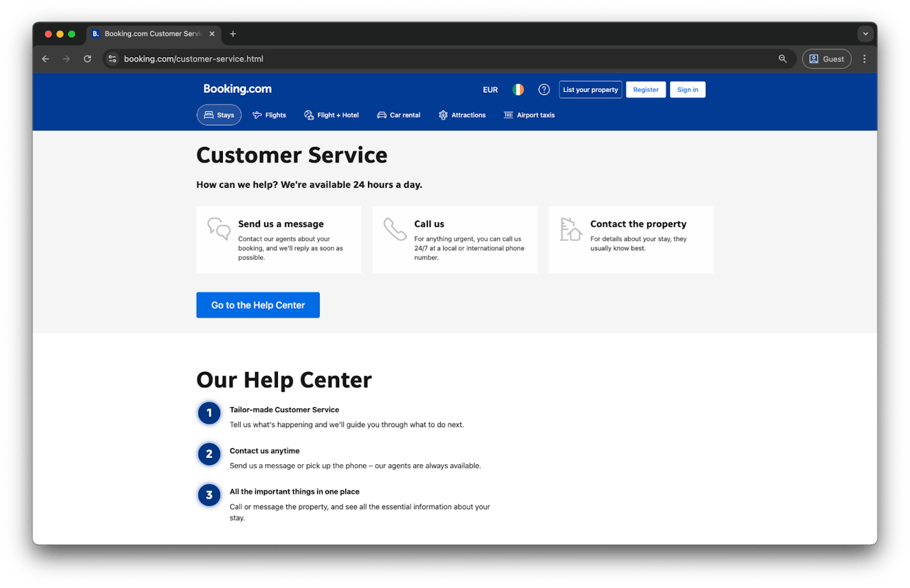Open the Contact the property card
Viewport: 910px width, 588px height.
[x=631, y=240]
